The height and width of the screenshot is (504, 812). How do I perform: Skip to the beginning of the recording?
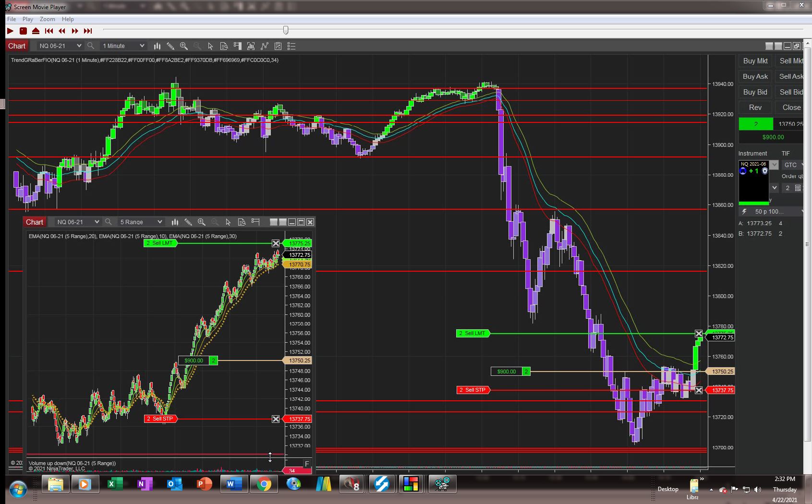coord(49,31)
